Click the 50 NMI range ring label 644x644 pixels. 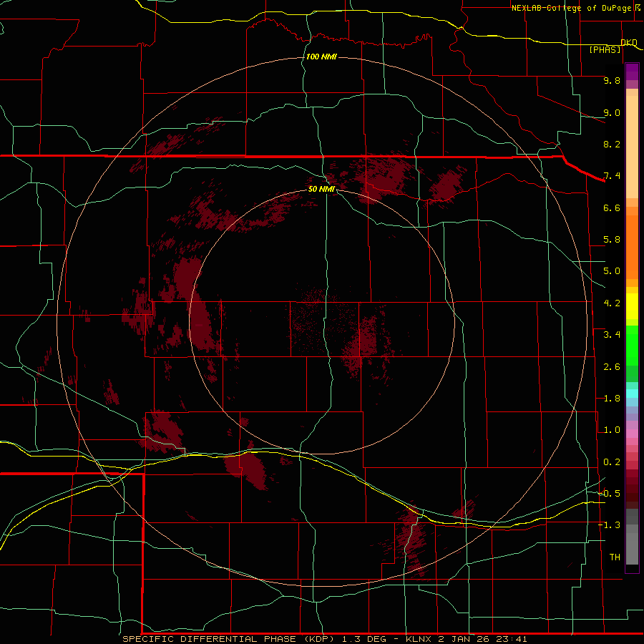click(321, 189)
